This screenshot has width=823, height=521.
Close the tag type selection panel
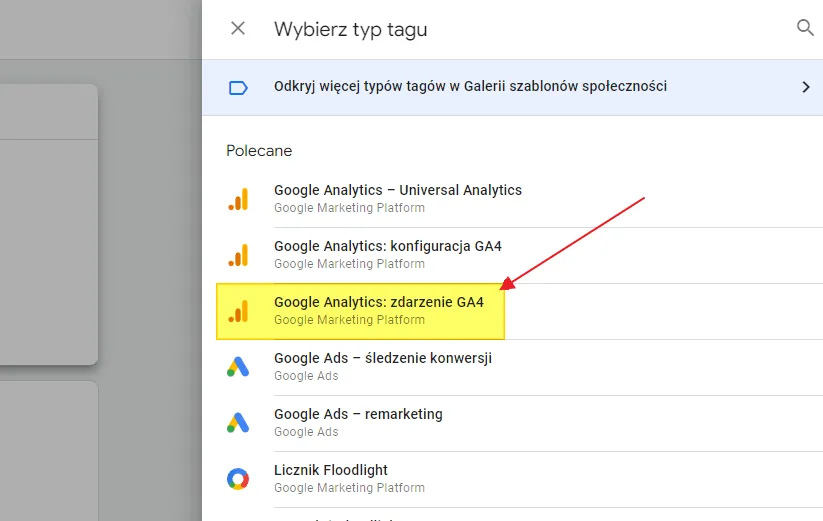238,28
